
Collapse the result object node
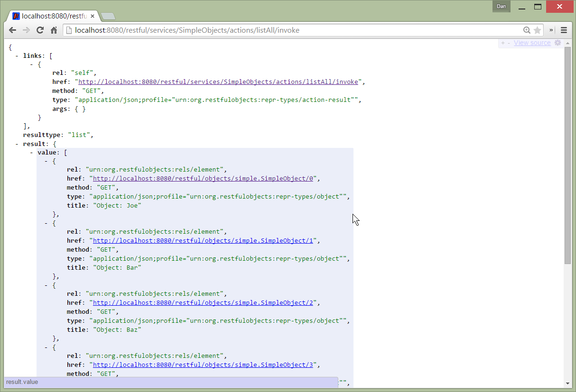tap(17, 144)
